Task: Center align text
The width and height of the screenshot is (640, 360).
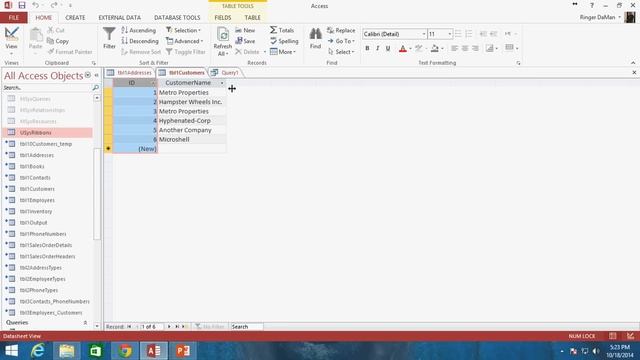Action: click(x=465, y=49)
